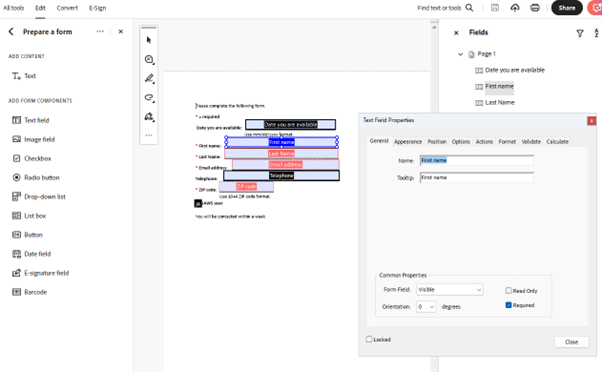Select the highlighter pen tool
This screenshot has height=372, width=602.
[149, 78]
